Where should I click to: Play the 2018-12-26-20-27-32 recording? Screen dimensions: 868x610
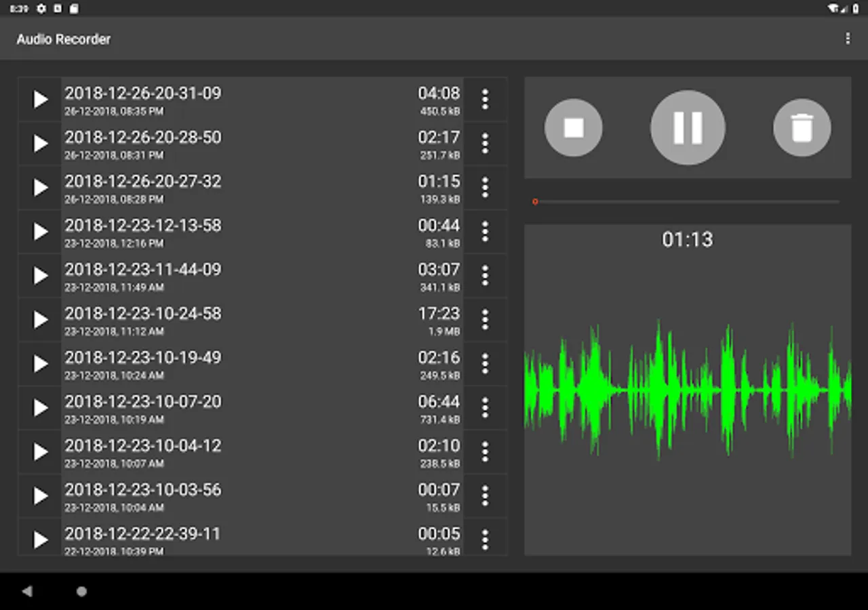tap(40, 188)
